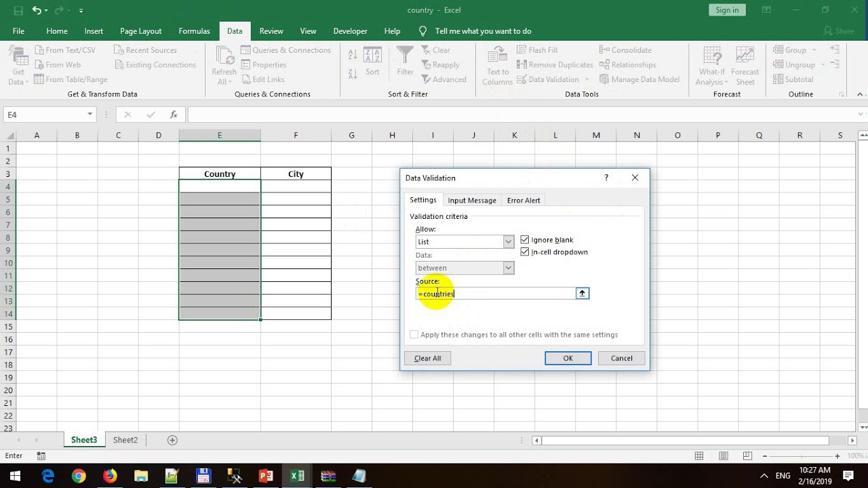The image size is (868, 488).
Task: Uncheck the Ignore blank checkbox
Action: [x=525, y=240]
